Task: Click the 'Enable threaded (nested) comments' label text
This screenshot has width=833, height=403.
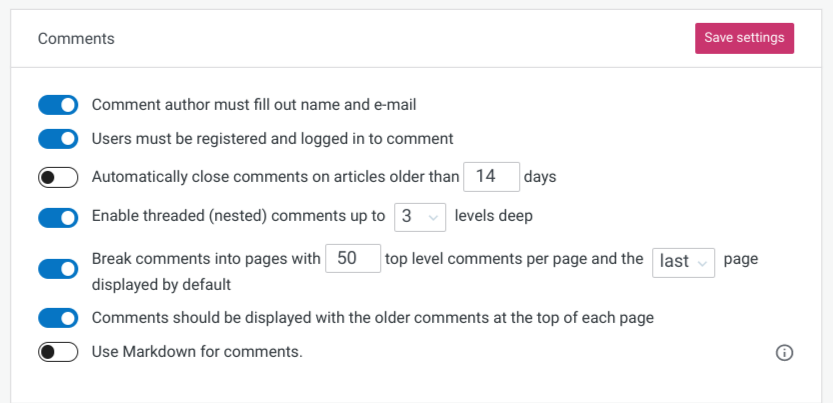Action: 239,217
